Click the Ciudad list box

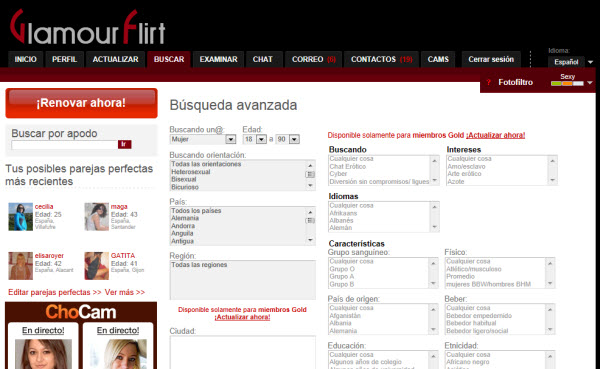point(243,352)
